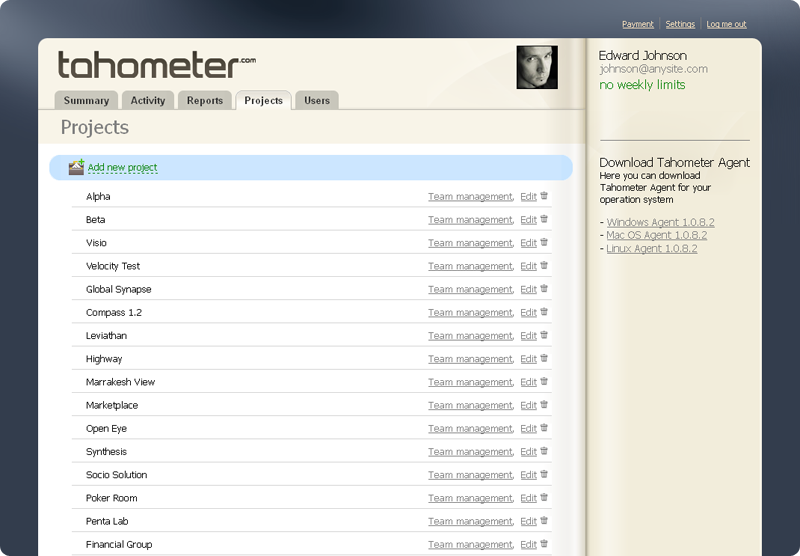Viewport: 800px width, 556px height.
Task: Click the Add new project link
Action: pyautogui.click(x=122, y=168)
